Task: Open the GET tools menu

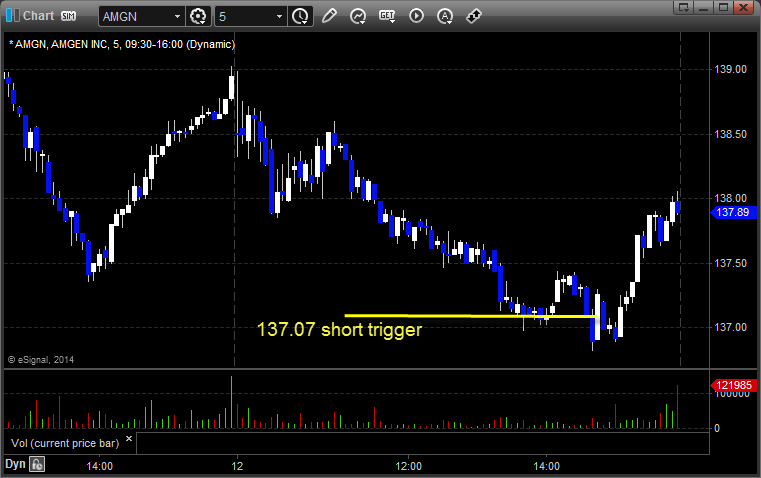Action: click(x=387, y=16)
